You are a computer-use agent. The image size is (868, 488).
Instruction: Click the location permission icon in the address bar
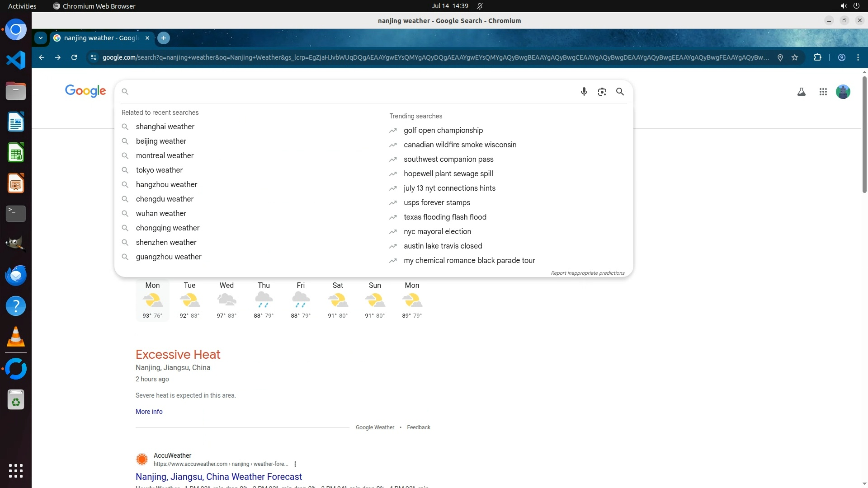pos(780,57)
